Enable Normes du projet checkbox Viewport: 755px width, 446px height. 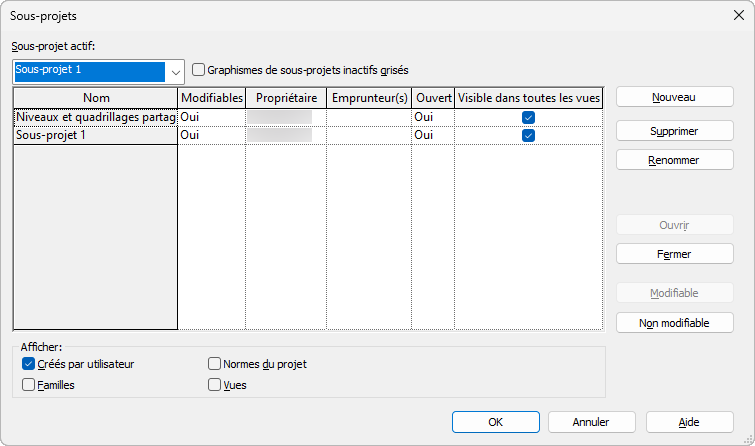tap(215, 364)
